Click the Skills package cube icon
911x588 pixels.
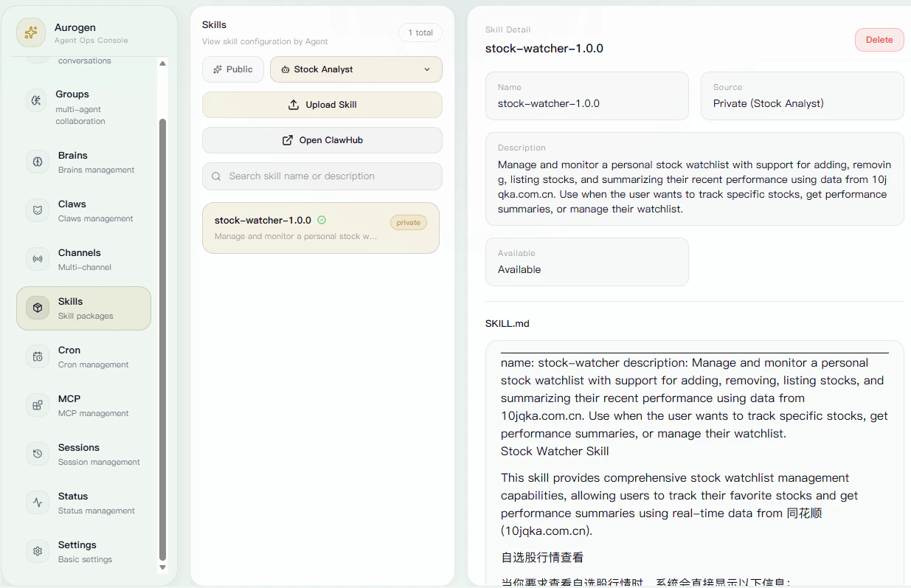(38, 308)
